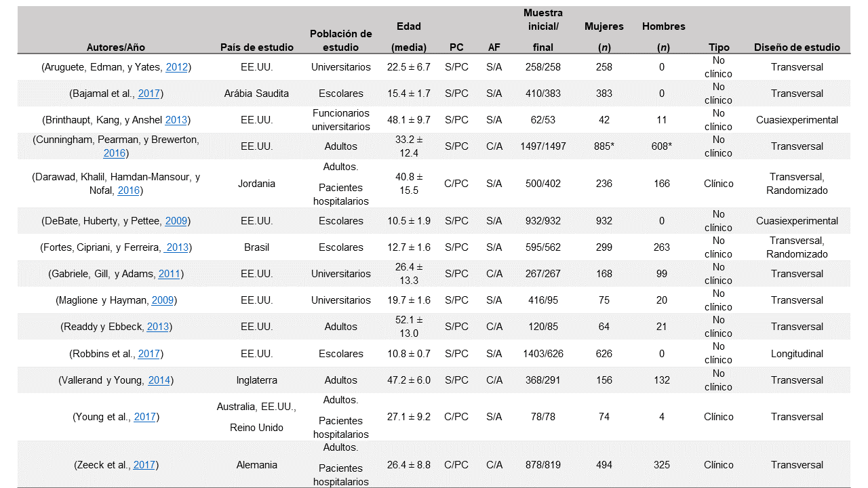Click the 2013 link for Brinthaupt, Kang, y Anshel
Image resolution: width=868 pixels, height=488 pixels.
tap(176, 120)
